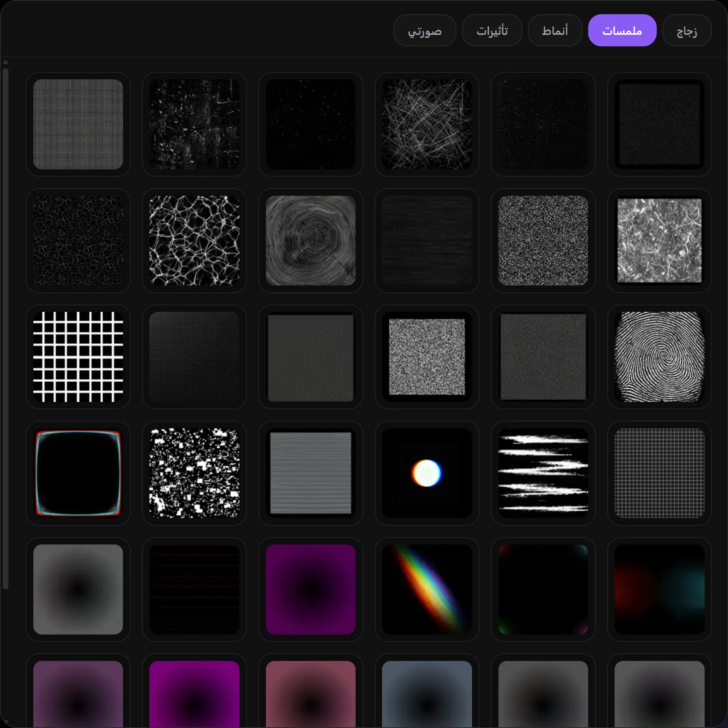Pick the dark cracked mosaic texture

click(x=78, y=241)
